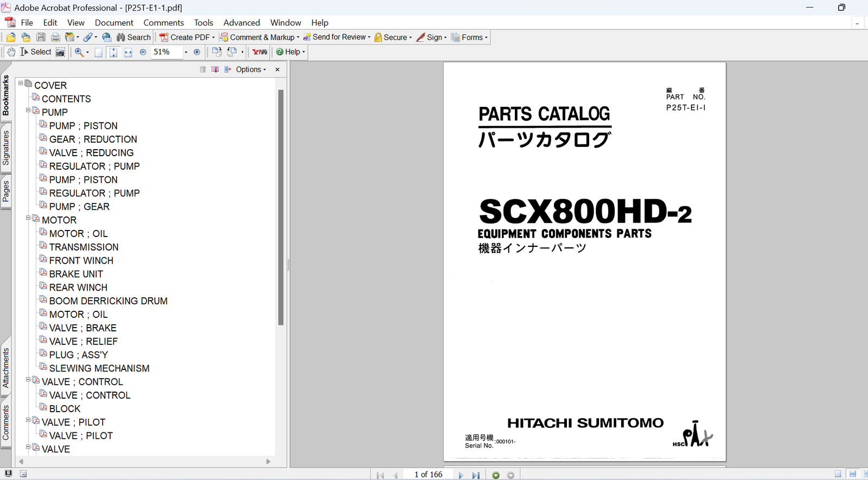
Task: Click the Zoom Out minus icon
Action: click(x=143, y=52)
